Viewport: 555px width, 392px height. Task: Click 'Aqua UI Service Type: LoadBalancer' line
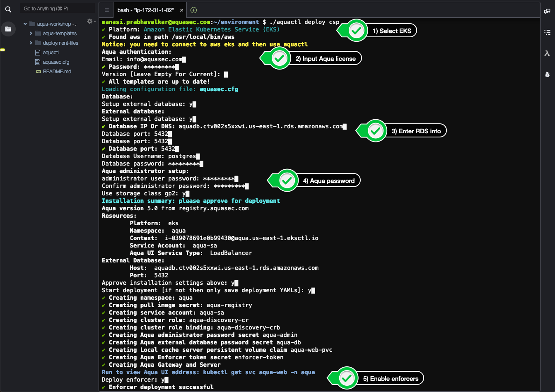click(191, 253)
